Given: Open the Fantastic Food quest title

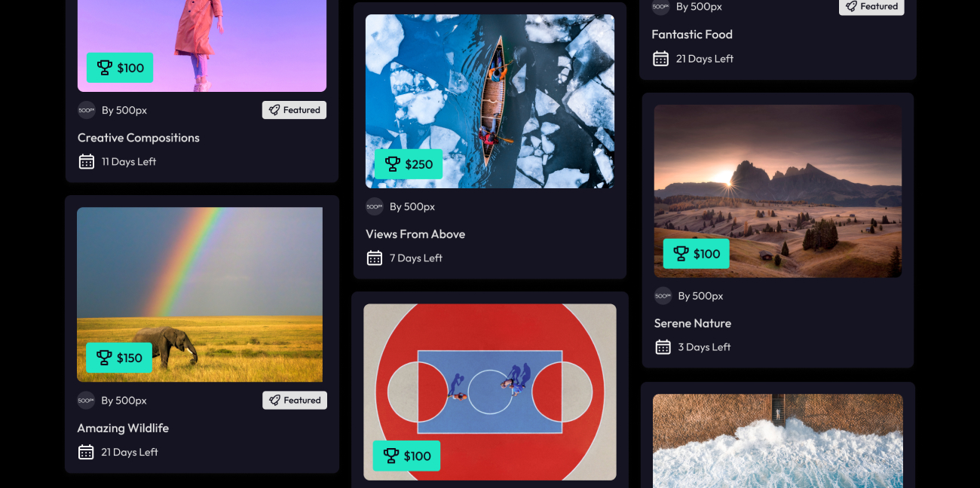Looking at the screenshot, I should tap(692, 35).
